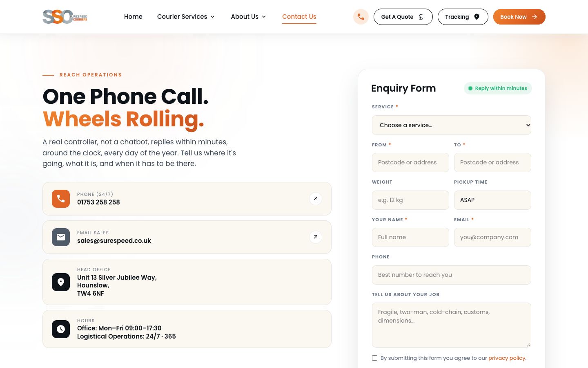Viewport: 588px width, 368px height.
Task: Click the phone icon on the 01753 card
Action: (61, 199)
